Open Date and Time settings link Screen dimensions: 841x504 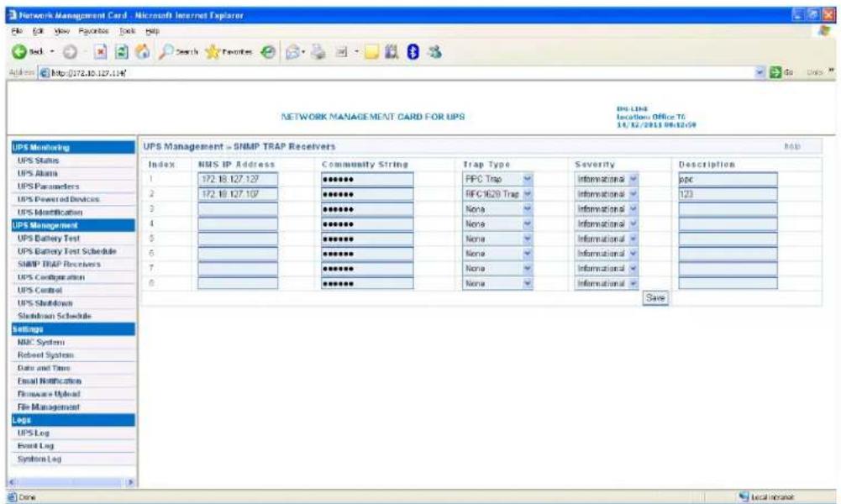click(x=44, y=368)
